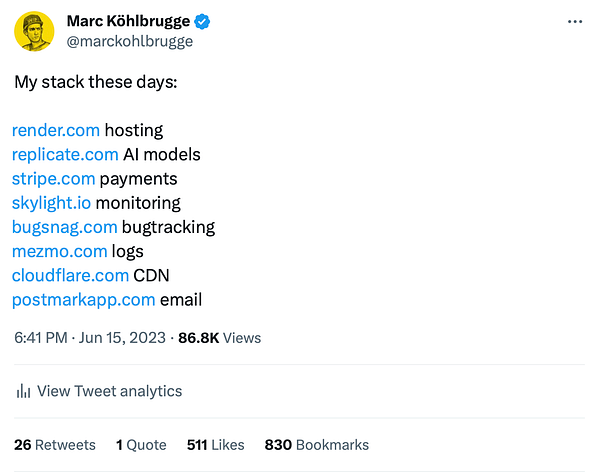Viewport: 600px width, 472px height.
Task: Open the replicate.com link
Action: 65,155
